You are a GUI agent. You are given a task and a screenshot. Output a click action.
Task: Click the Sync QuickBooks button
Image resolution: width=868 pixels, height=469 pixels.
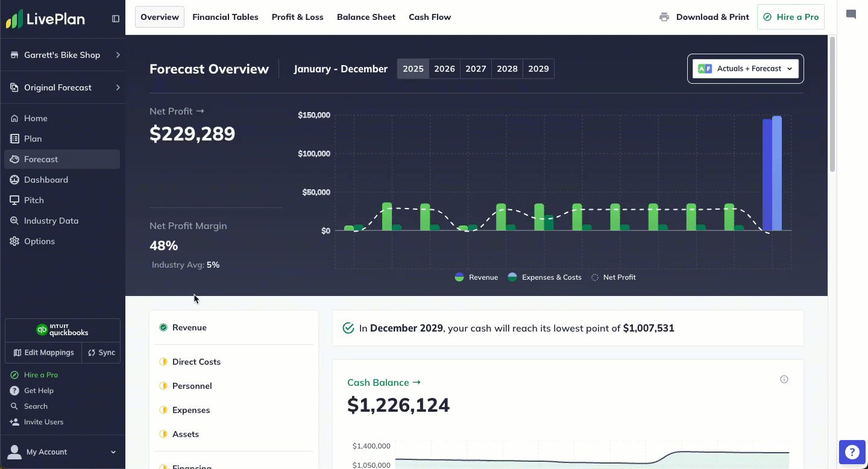101,353
